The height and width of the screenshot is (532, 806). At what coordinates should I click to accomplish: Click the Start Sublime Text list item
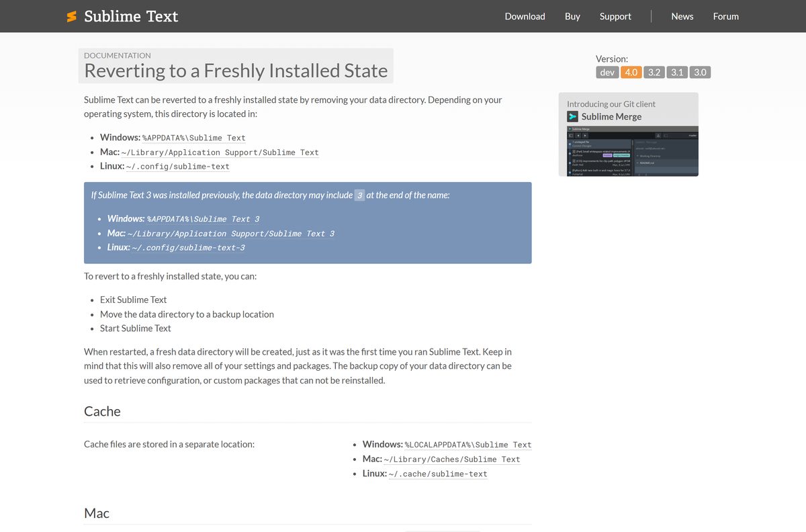pyautogui.click(x=136, y=328)
